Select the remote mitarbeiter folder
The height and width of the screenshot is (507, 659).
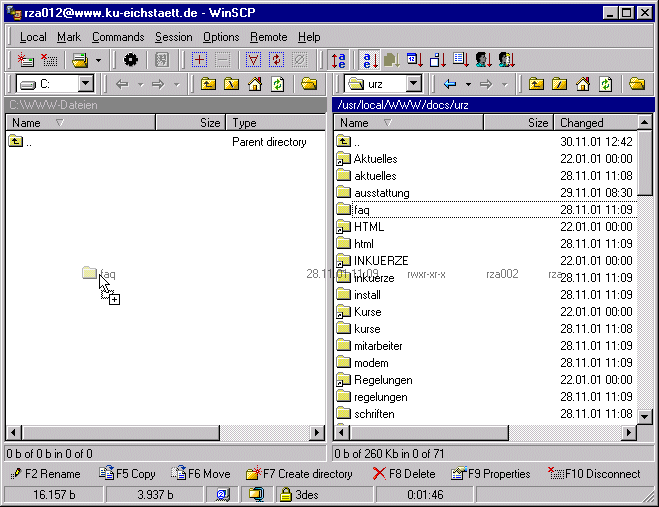pyautogui.click(x=378, y=346)
